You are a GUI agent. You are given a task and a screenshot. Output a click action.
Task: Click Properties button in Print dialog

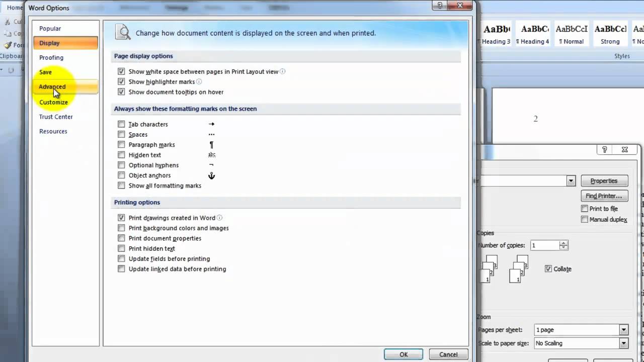[x=604, y=181]
